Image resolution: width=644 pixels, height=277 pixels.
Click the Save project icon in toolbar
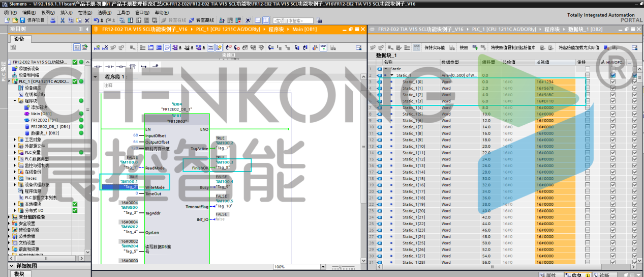click(x=23, y=20)
